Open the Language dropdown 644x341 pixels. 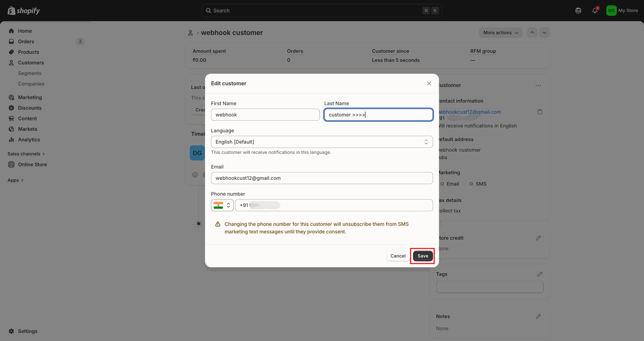(322, 142)
